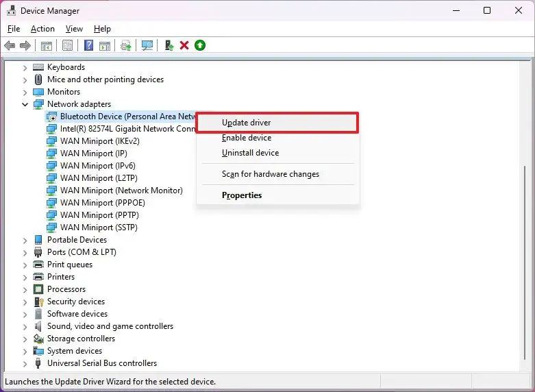Click the Back arrow toolbar icon
535x392 pixels.
point(10,45)
